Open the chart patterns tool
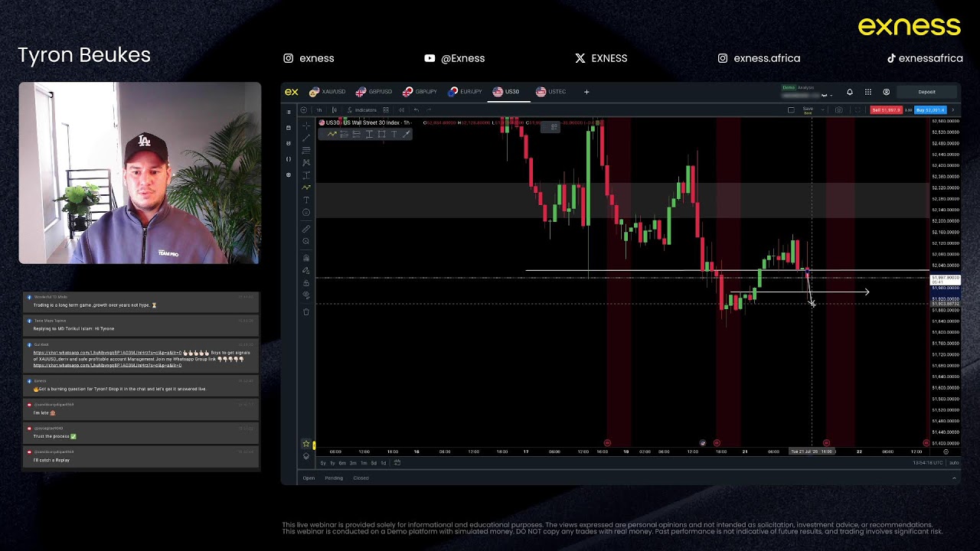The height and width of the screenshot is (551, 980). [x=306, y=163]
